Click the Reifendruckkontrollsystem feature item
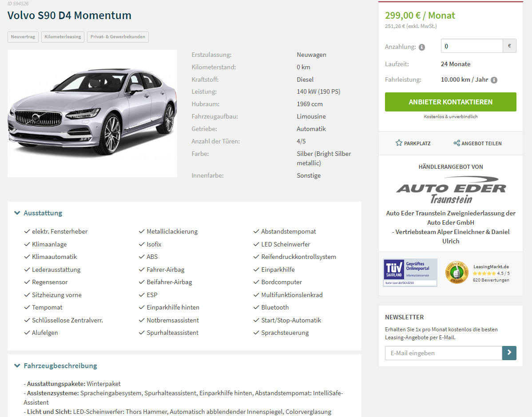This screenshot has height=417, width=532. [294, 257]
